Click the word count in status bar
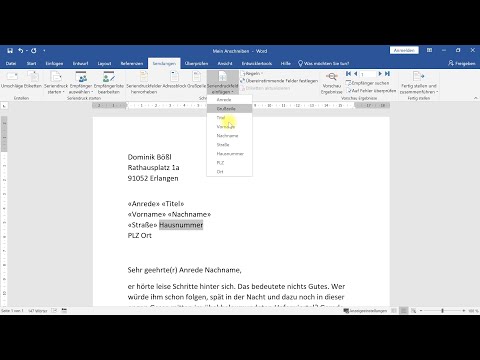Viewport: 480px width, 360px height. [38, 311]
